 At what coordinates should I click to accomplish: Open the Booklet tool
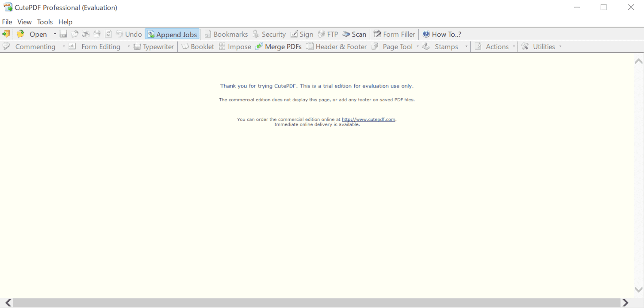coord(198,46)
